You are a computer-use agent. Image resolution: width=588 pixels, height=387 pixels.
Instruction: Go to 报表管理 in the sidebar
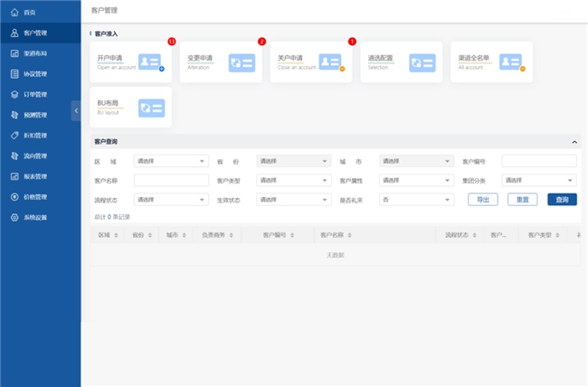[x=41, y=176]
